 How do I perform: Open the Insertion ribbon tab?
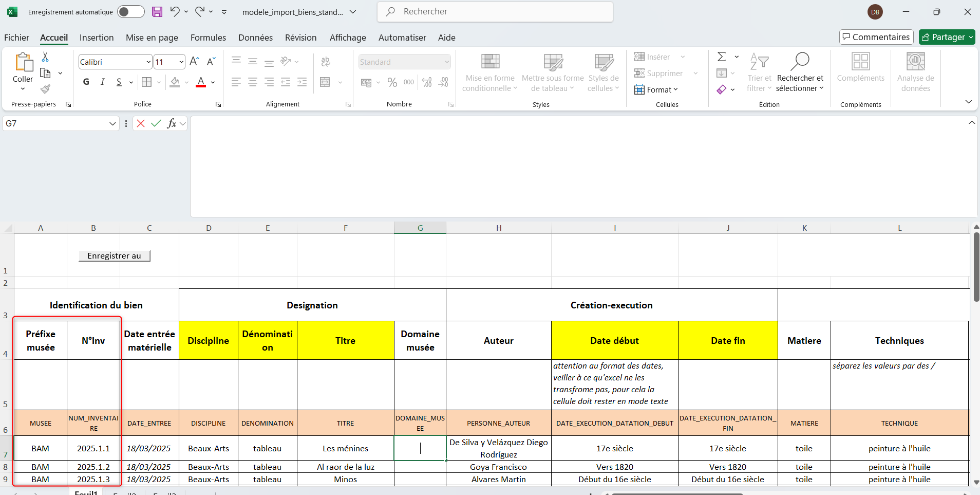(x=97, y=38)
